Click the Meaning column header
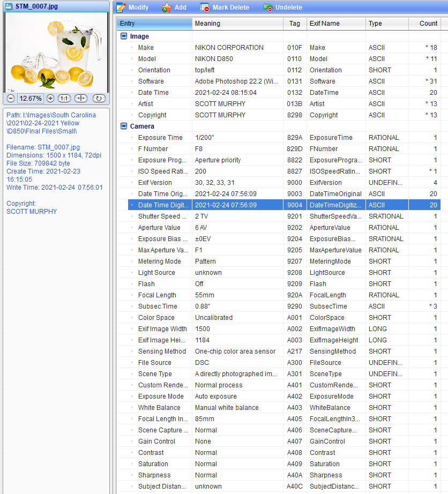The image size is (448, 494). click(x=237, y=24)
